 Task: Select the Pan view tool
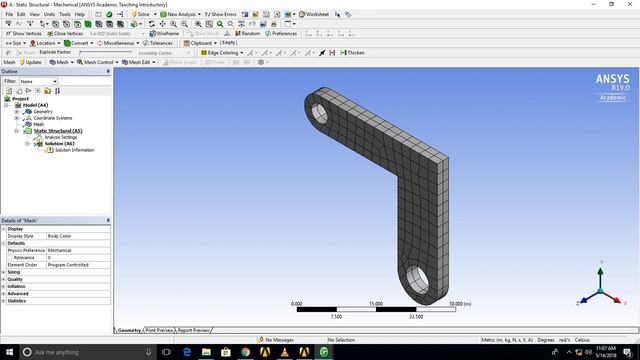pyautogui.click(x=162, y=24)
